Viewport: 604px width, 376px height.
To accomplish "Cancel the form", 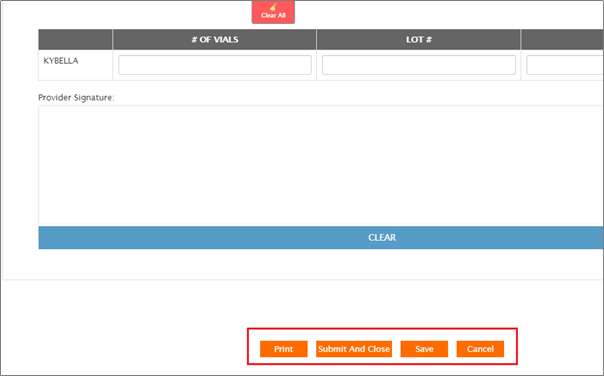I will 480,349.
